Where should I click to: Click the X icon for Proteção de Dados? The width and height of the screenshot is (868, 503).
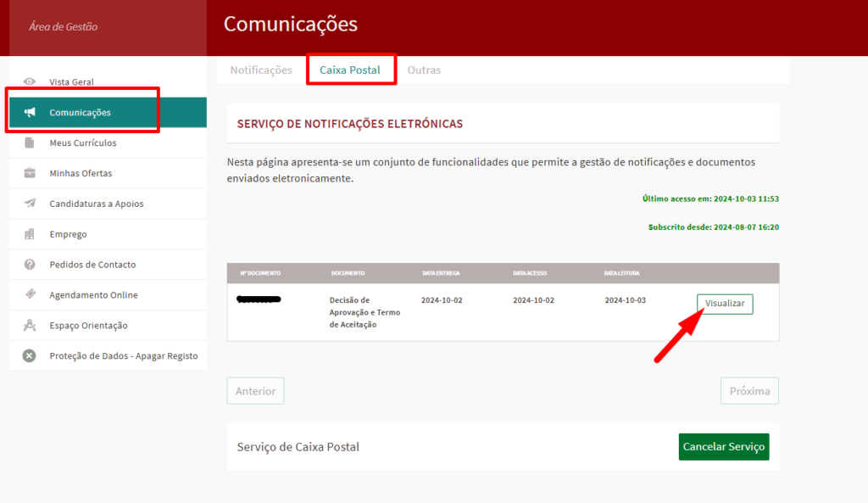[30, 356]
